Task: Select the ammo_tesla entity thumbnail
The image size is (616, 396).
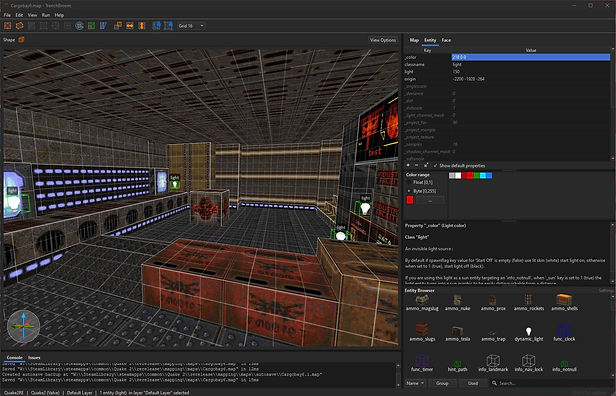Action: (457, 333)
